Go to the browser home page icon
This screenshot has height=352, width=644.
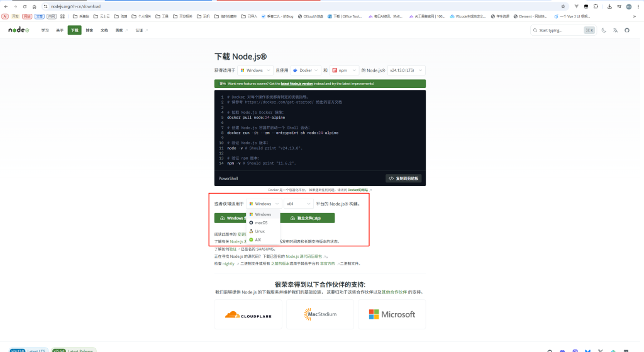34,6
